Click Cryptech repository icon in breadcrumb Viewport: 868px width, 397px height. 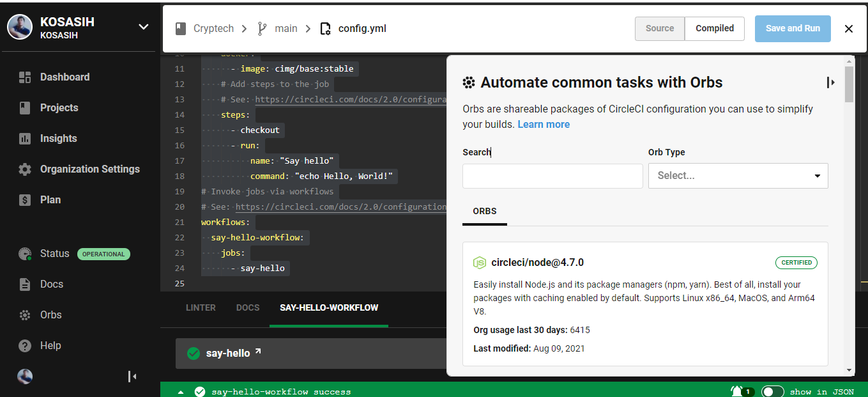[x=181, y=29]
